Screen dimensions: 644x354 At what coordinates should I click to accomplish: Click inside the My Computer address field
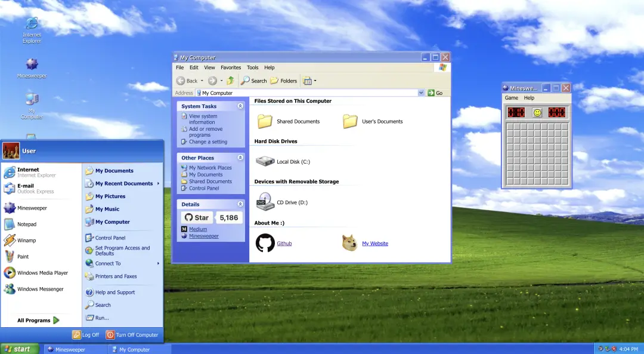310,93
